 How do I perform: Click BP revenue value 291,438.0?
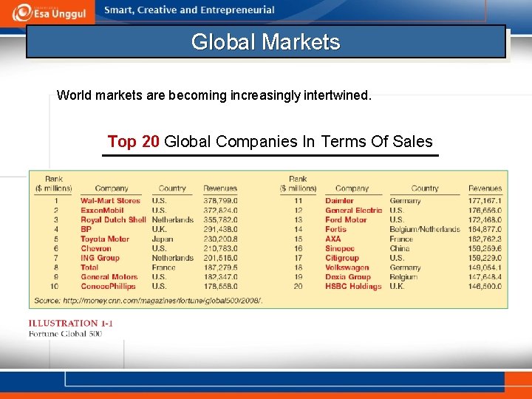tap(220, 229)
